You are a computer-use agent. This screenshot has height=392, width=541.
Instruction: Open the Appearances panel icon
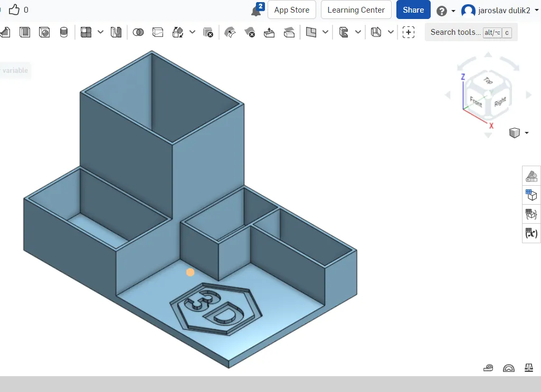point(531,176)
